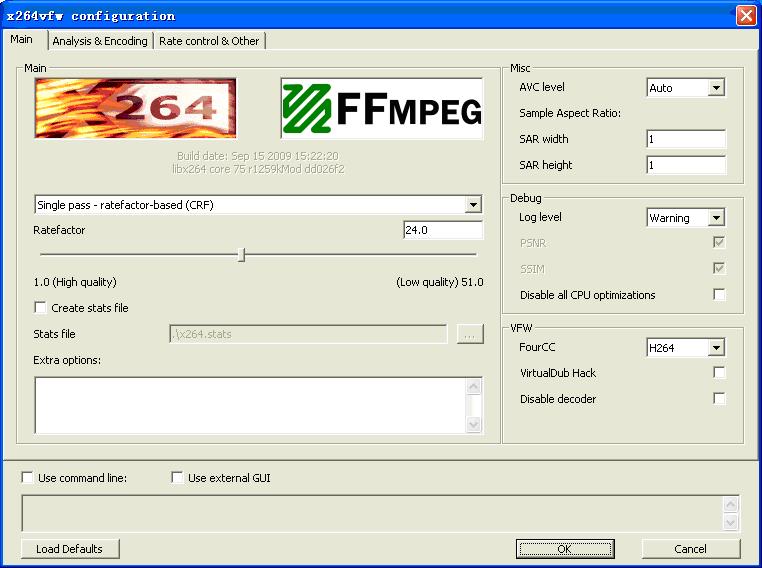Open the Rate control & Other tab
This screenshot has width=762, height=568.
(x=209, y=41)
